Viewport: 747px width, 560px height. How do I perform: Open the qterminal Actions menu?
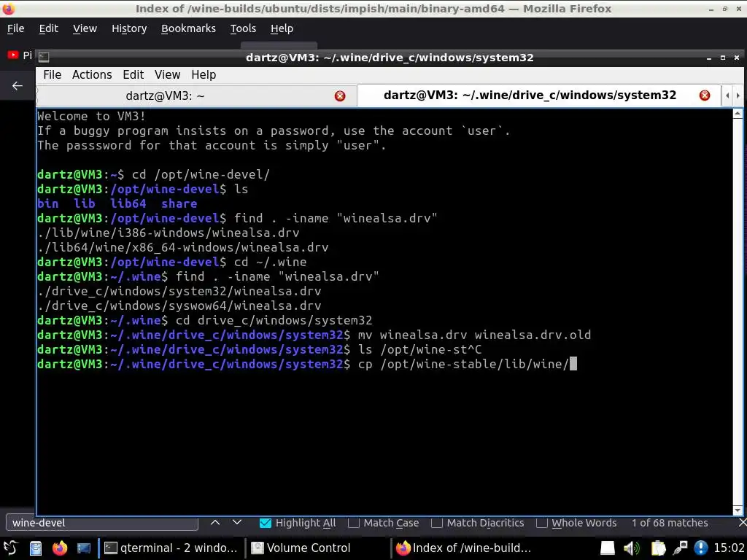pos(92,75)
